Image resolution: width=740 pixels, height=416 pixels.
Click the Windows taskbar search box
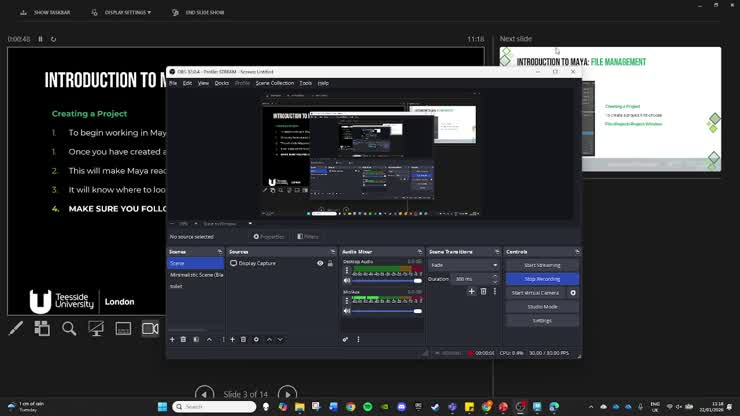[x=215, y=407]
